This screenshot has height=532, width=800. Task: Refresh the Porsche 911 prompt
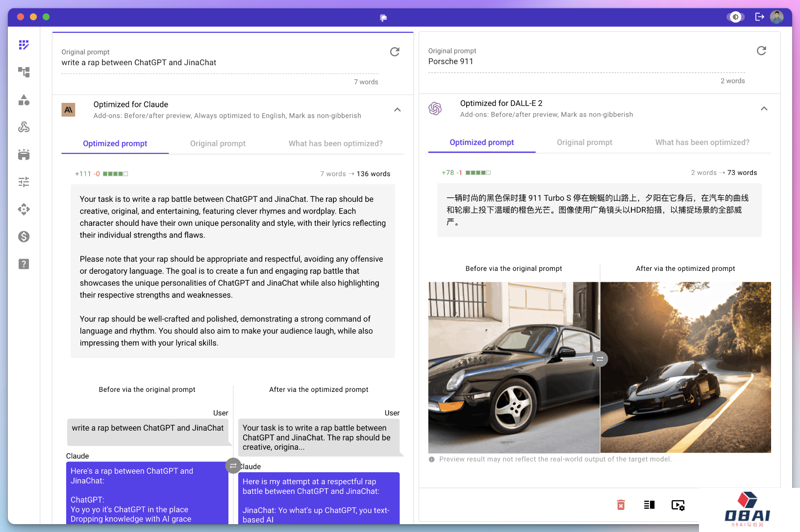(761, 51)
